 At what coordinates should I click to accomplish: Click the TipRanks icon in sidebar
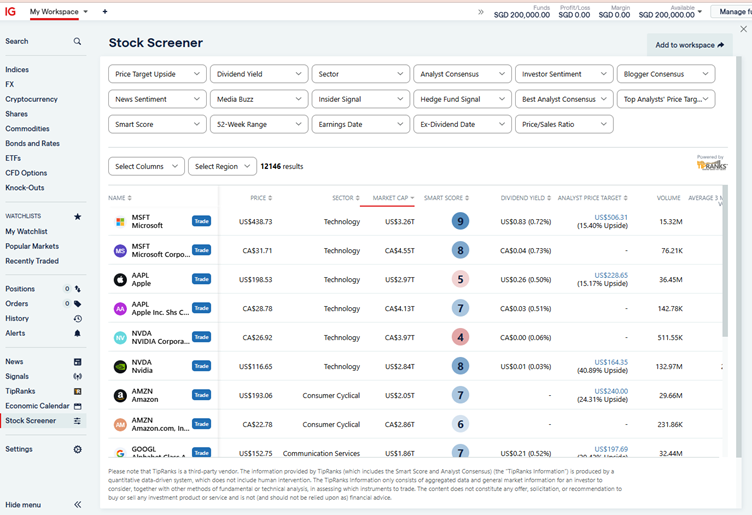pyautogui.click(x=78, y=391)
